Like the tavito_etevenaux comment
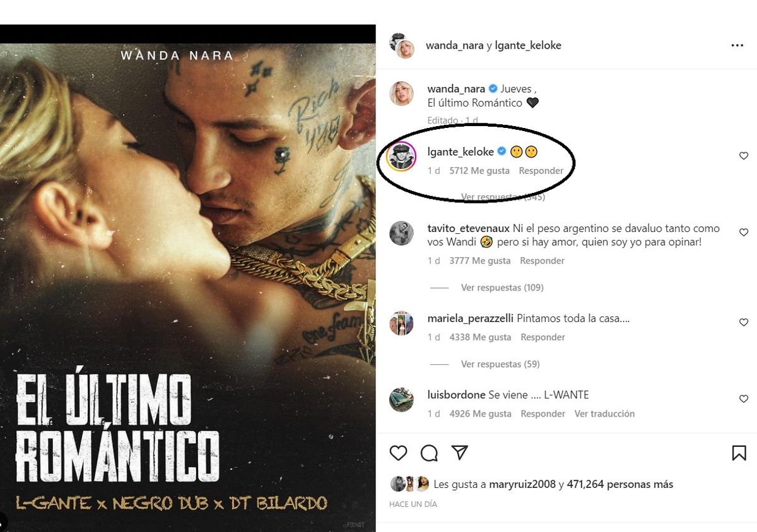This screenshot has width=757, height=532. (744, 233)
